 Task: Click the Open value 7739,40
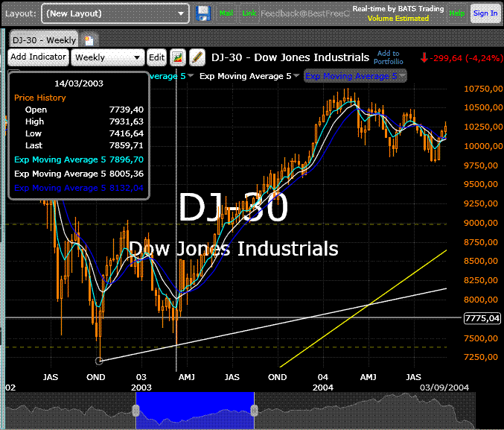(127, 110)
